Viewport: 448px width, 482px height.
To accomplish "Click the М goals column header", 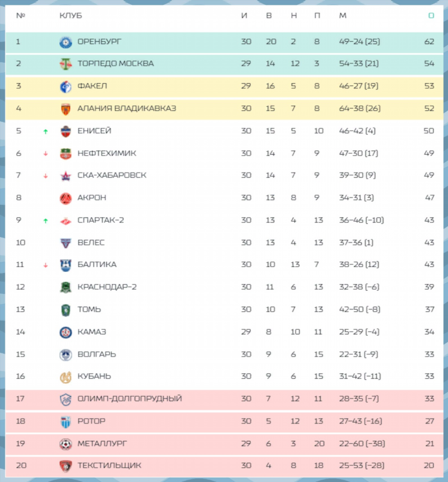I will 342,16.
